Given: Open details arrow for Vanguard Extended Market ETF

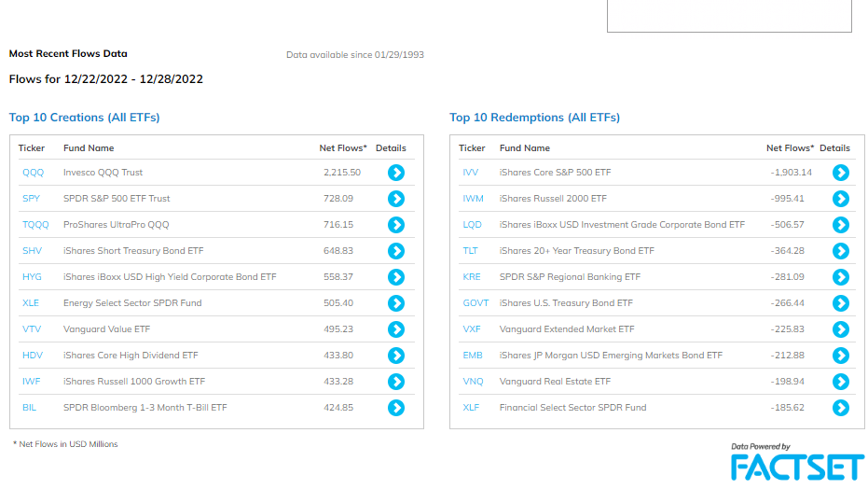Looking at the screenshot, I should pyautogui.click(x=840, y=329).
